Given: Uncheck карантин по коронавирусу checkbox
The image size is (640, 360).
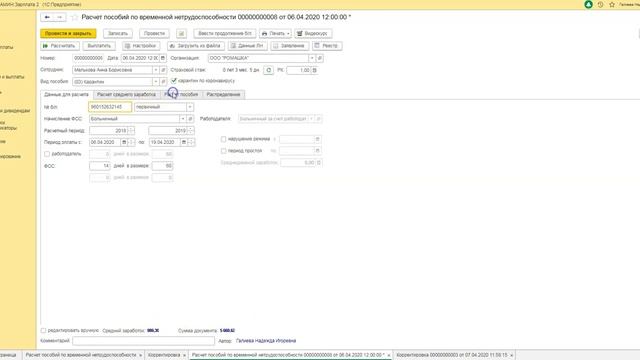Looking at the screenshot, I should point(173,81).
